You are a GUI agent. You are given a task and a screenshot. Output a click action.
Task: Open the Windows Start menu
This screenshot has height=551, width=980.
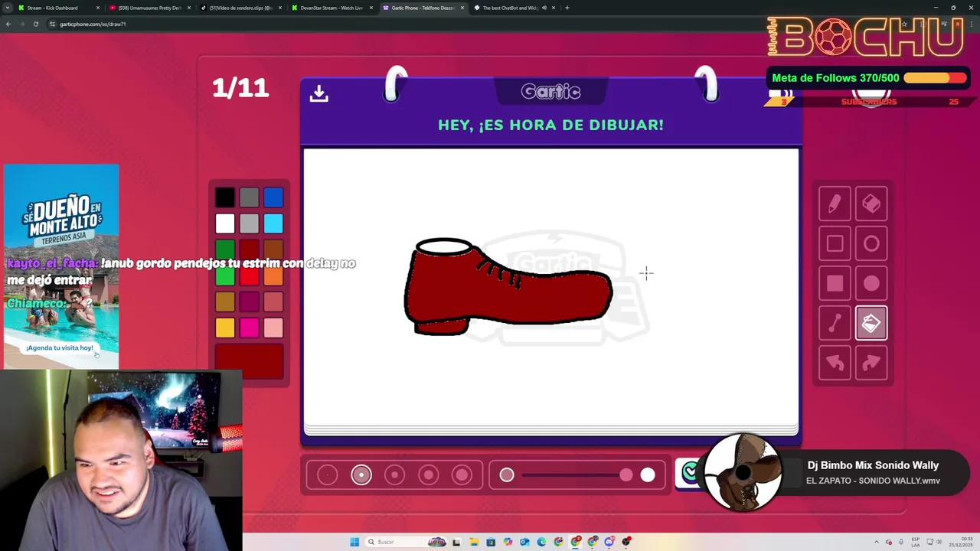click(354, 542)
